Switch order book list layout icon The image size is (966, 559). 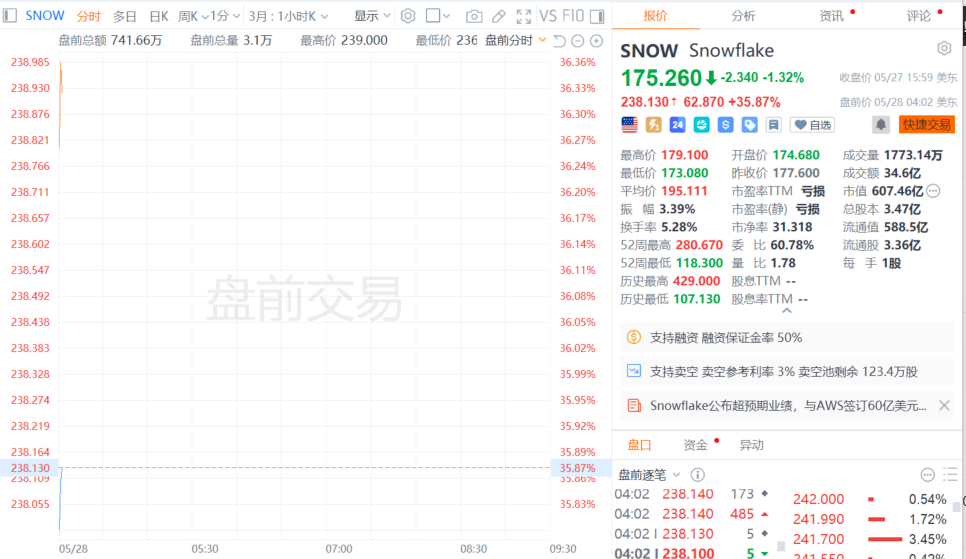click(951, 474)
